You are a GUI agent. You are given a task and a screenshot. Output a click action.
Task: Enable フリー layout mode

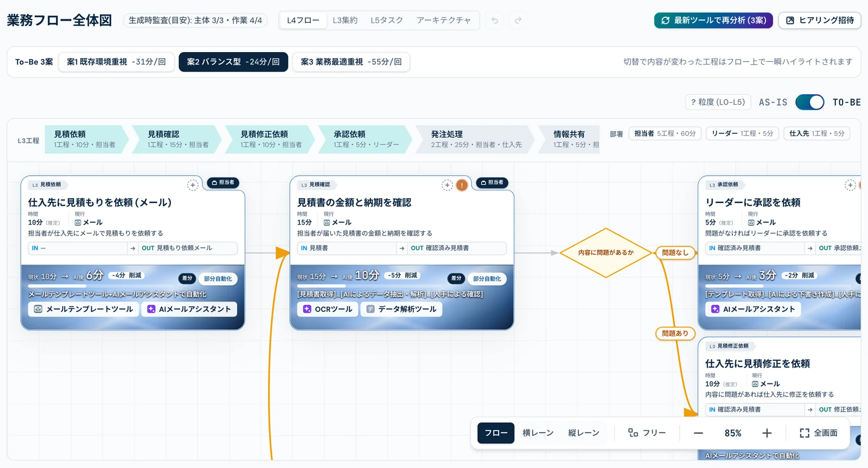[x=647, y=433]
